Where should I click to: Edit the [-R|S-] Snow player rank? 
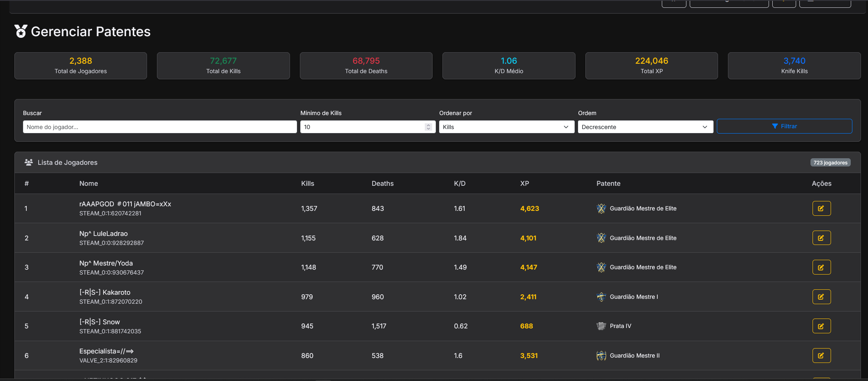coord(821,326)
